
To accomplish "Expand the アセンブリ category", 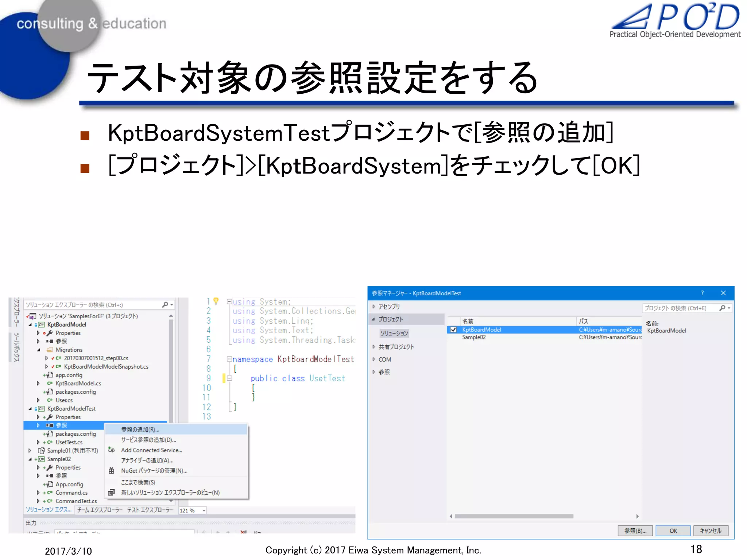I will [x=374, y=307].
